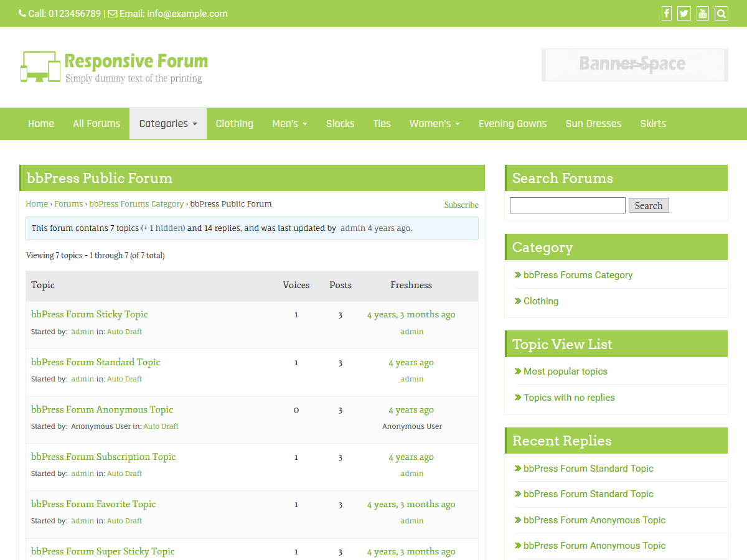Click the Forums breadcrumb link
The width and height of the screenshot is (747, 560).
tap(68, 204)
